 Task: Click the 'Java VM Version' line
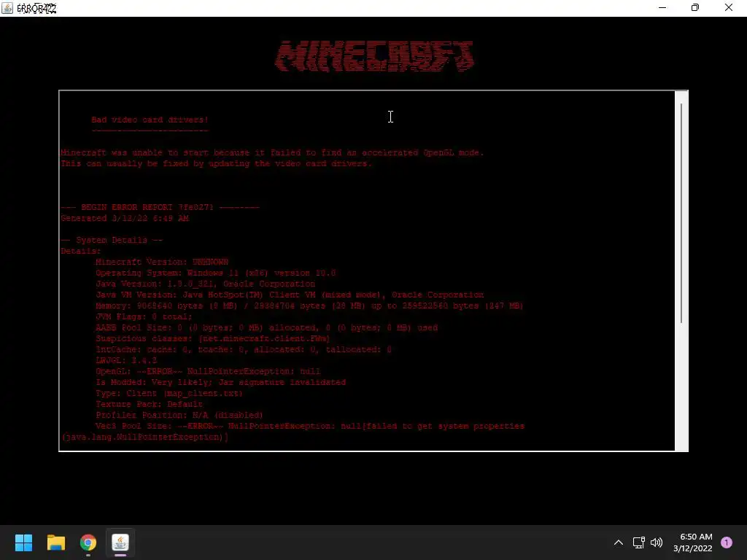tap(290, 295)
